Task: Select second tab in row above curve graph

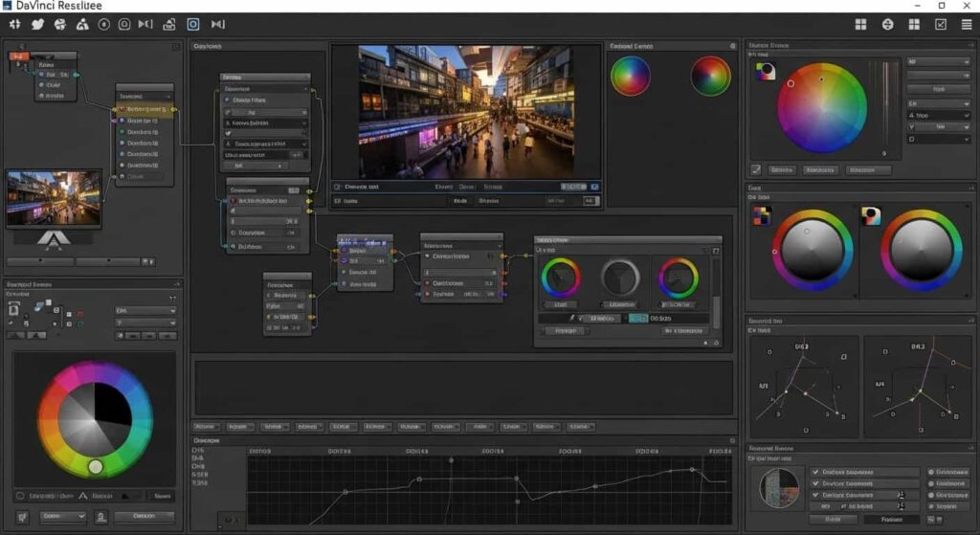Action: click(x=238, y=427)
